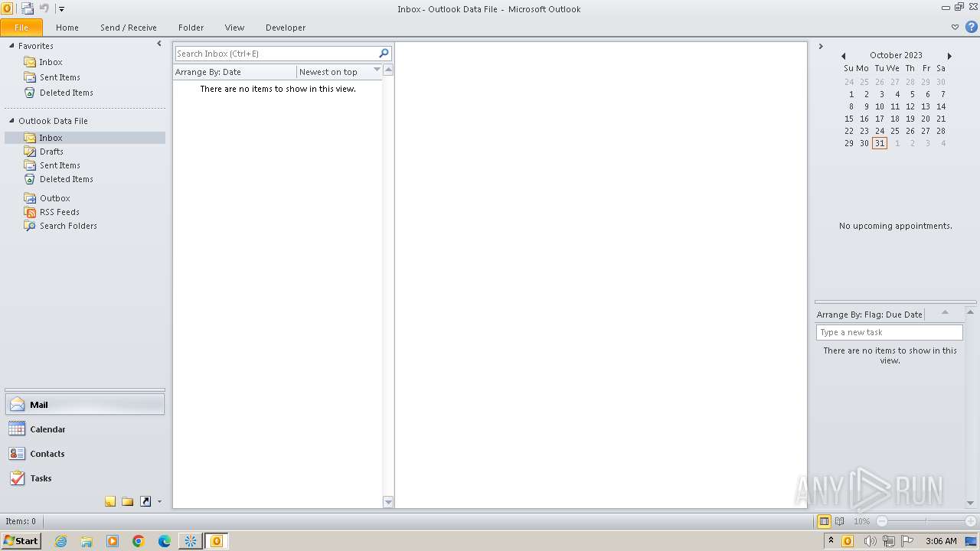
Task: Open the Shortcuts icon
Action: (x=145, y=502)
